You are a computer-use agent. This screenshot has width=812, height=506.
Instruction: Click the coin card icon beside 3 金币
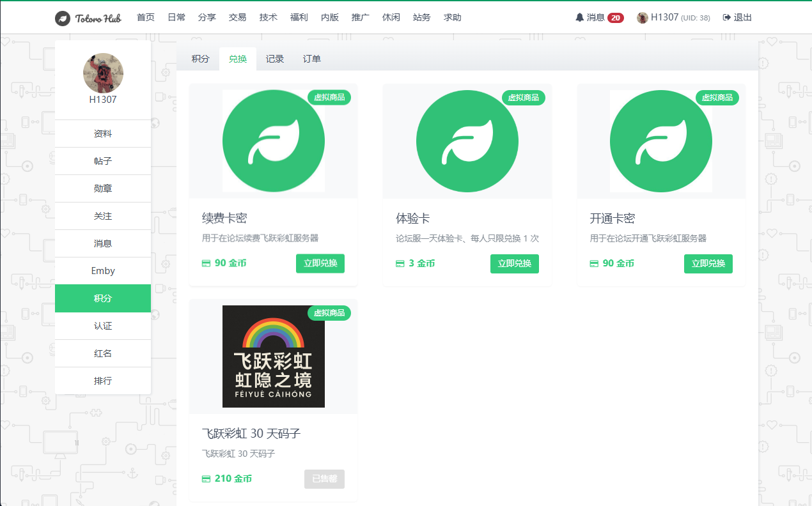pos(400,263)
